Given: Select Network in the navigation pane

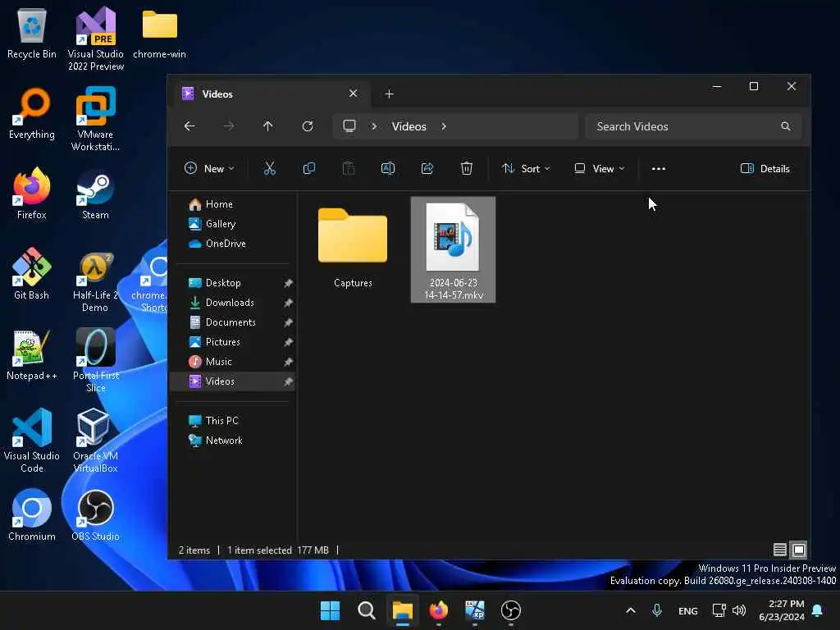Looking at the screenshot, I should 233,441.
